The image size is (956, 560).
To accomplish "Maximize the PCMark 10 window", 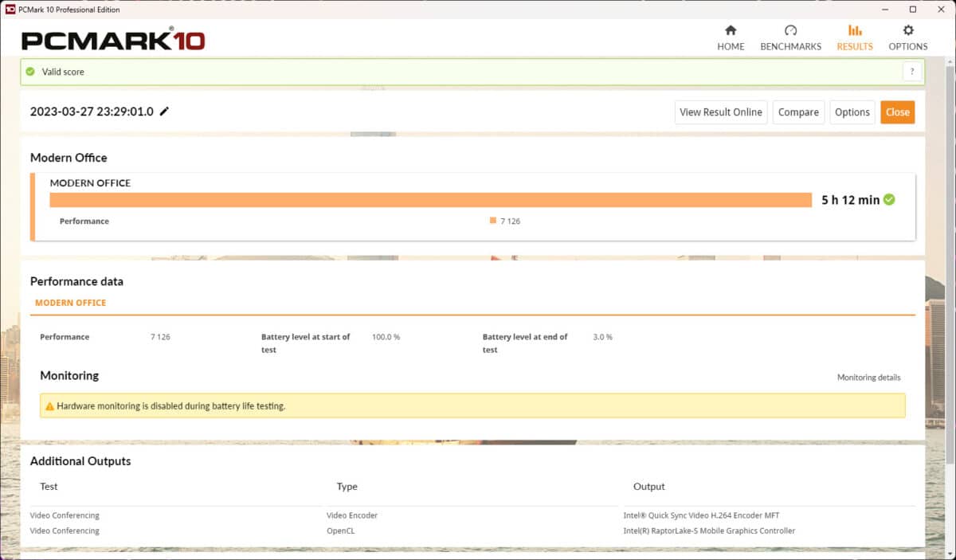I will (912, 9).
